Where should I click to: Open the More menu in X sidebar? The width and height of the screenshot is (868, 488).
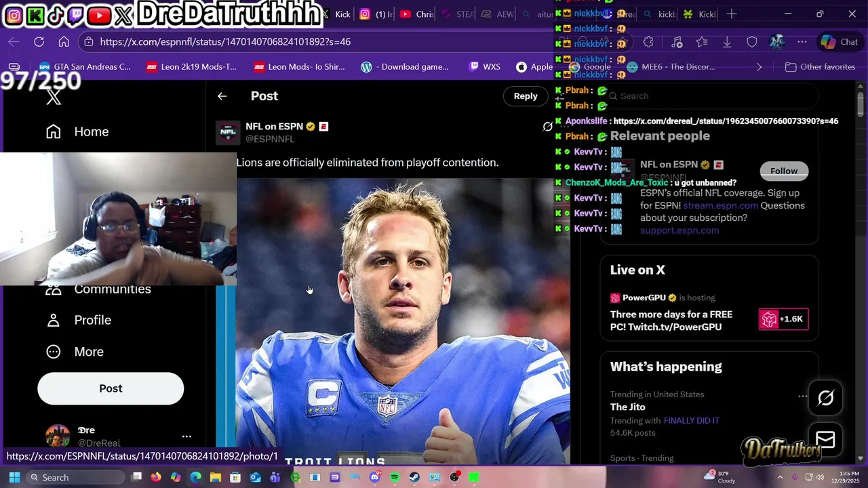point(75,352)
